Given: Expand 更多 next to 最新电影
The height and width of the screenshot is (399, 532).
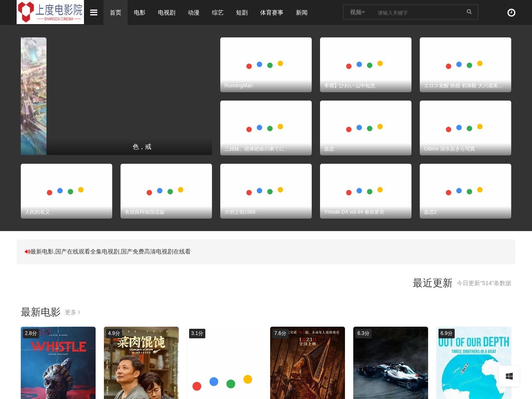Looking at the screenshot, I should pos(73,312).
